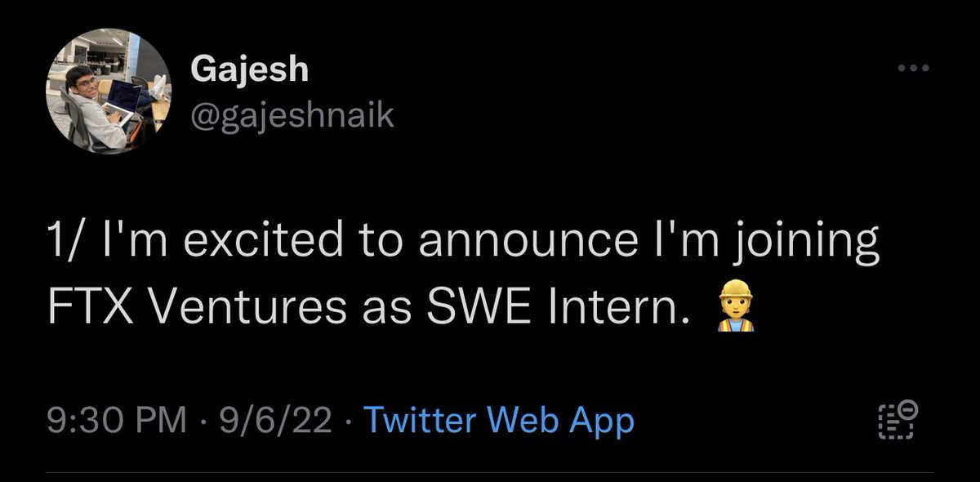Open Gajesh's circular profile picture
This screenshot has width=980, height=482.
point(114,96)
